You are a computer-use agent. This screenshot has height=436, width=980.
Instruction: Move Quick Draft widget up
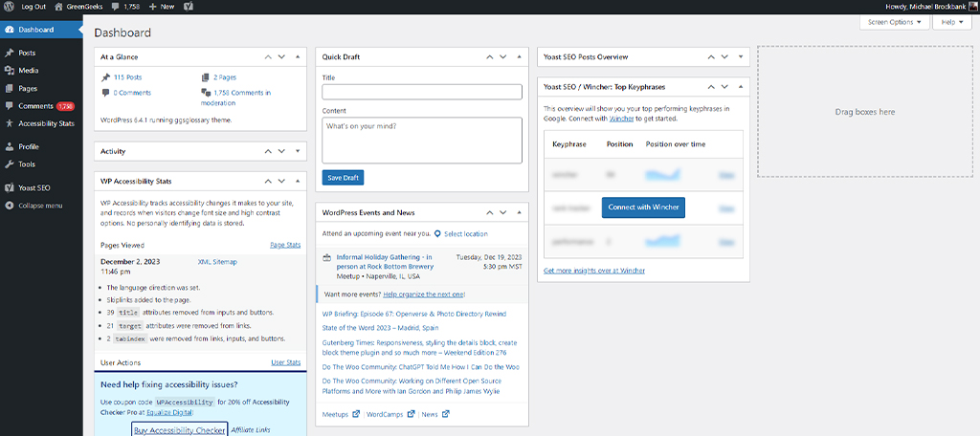click(x=490, y=56)
